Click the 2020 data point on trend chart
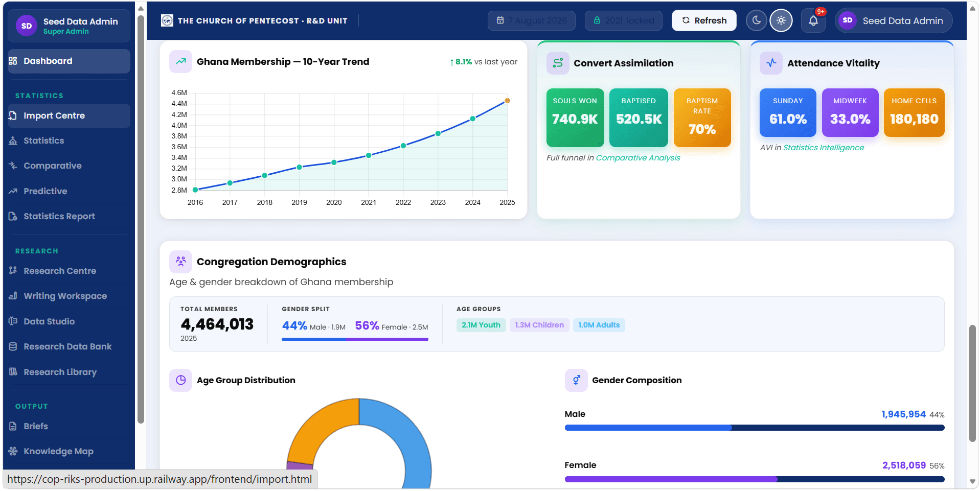Screen dimensions: 980x491 coord(334,162)
